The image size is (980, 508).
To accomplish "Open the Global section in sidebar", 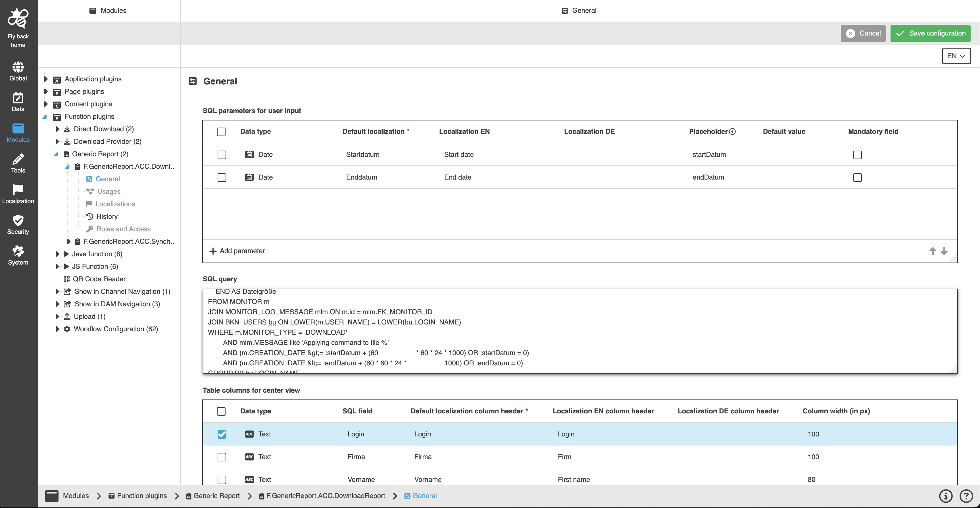I will tap(18, 71).
